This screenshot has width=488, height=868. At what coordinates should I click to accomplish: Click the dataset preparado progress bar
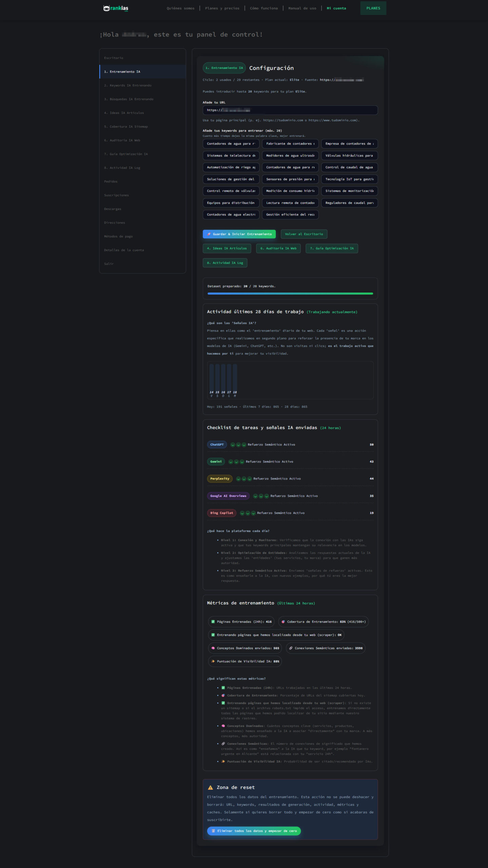[x=290, y=293]
